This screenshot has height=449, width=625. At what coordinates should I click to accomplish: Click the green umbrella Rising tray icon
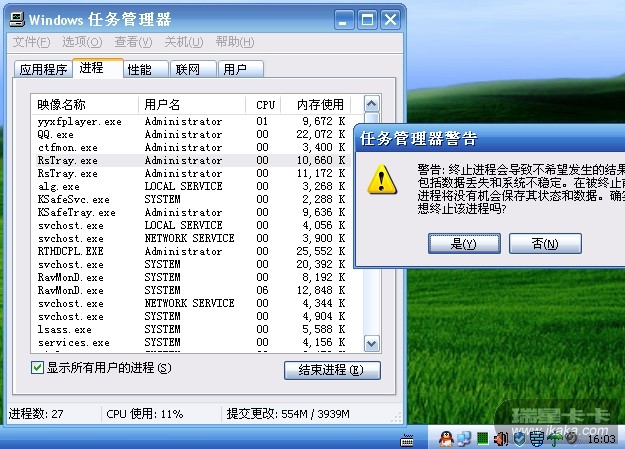554,439
